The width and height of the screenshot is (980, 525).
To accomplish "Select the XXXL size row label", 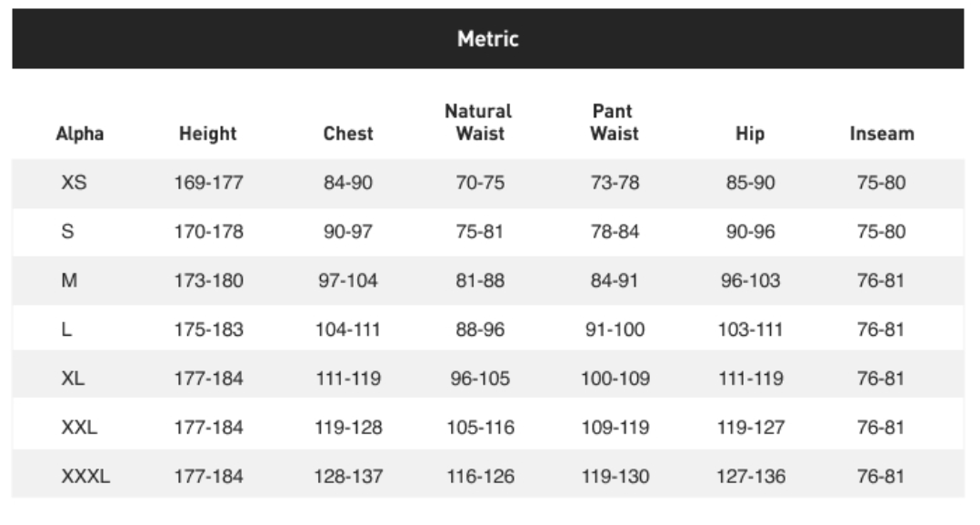I will (x=85, y=476).
